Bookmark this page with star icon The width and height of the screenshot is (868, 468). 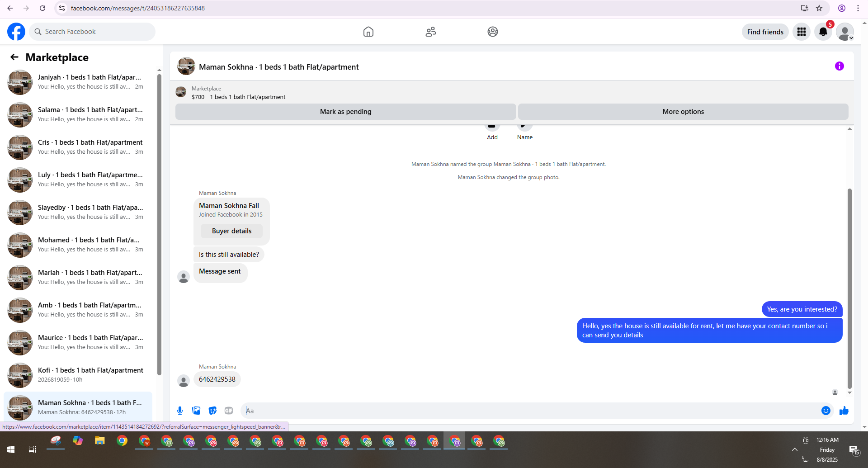(819, 8)
